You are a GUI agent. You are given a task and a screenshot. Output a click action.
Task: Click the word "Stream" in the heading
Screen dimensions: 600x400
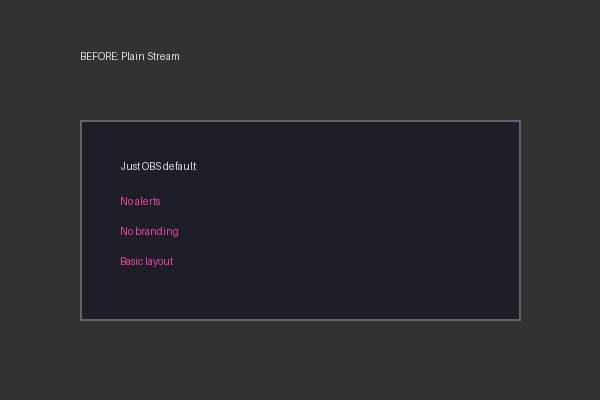[163, 56]
